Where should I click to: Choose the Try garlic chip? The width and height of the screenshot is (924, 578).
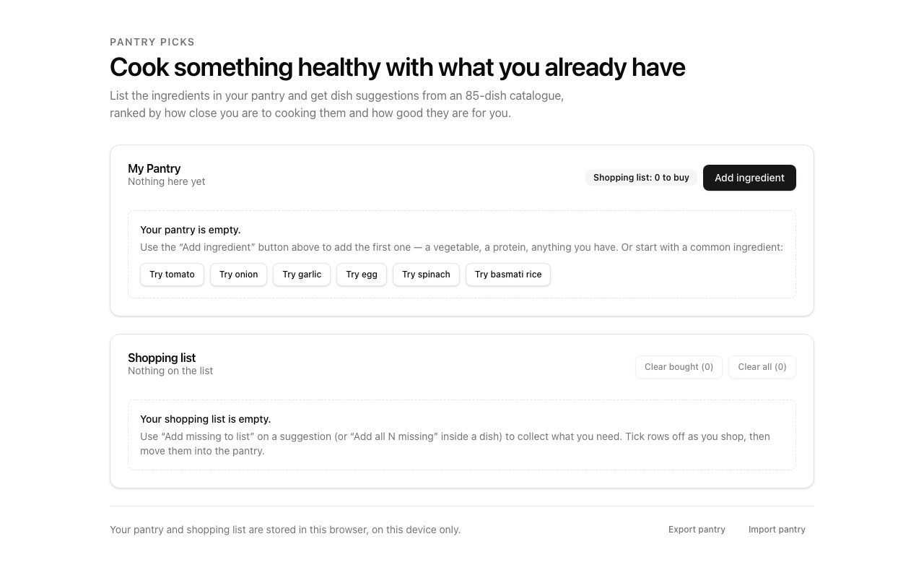coord(302,275)
